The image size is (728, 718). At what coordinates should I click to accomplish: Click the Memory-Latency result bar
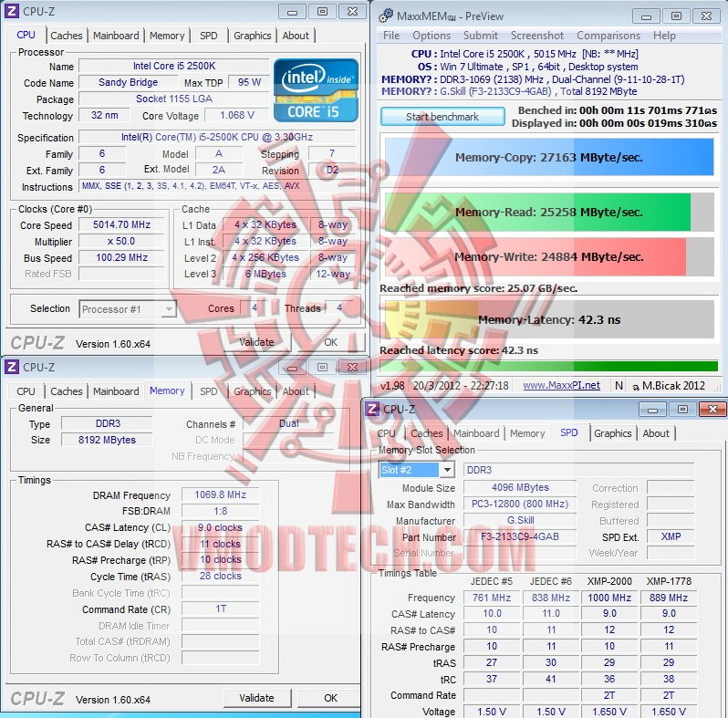(549, 319)
